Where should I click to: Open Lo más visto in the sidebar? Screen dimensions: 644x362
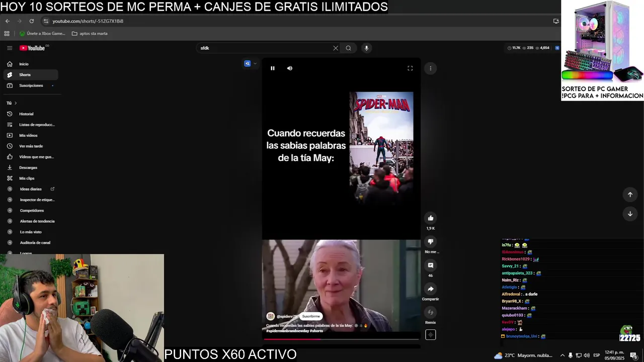(x=30, y=232)
